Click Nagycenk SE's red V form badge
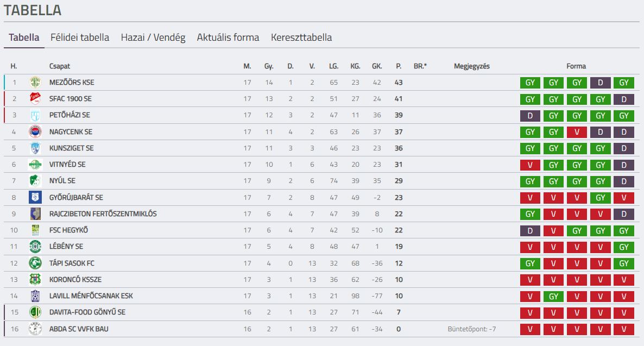This screenshot has width=644, height=346. tap(577, 132)
